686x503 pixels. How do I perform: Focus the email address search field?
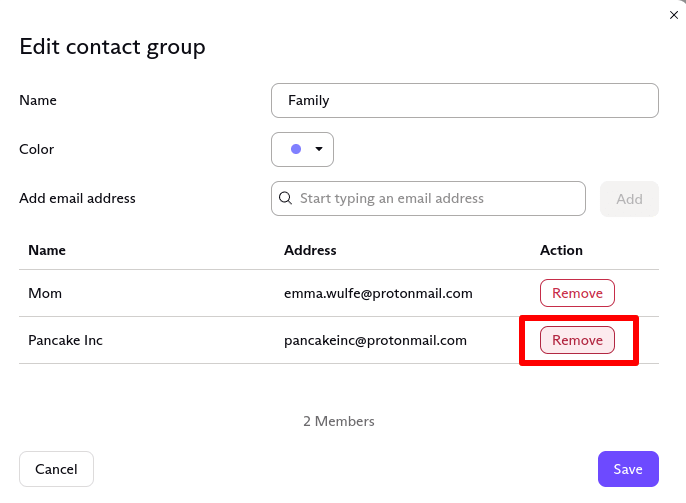tap(428, 199)
